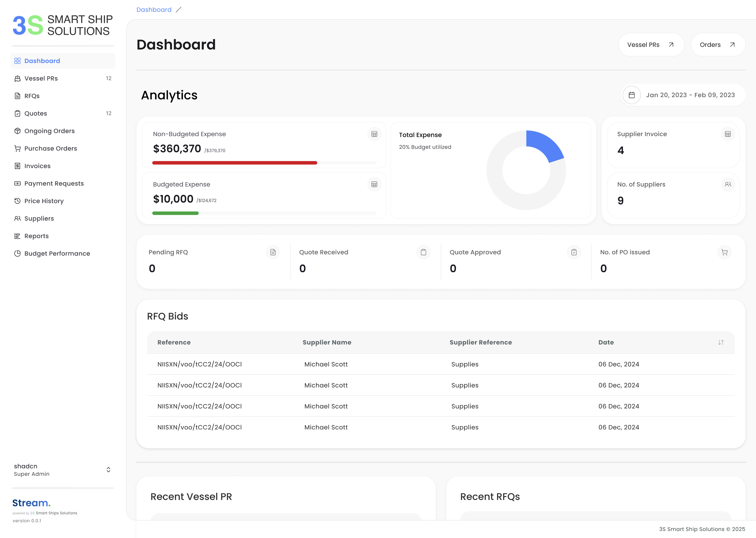The width and height of the screenshot is (756, 538).
Task: Click the calendar icon beside date range
Action: 632,95
